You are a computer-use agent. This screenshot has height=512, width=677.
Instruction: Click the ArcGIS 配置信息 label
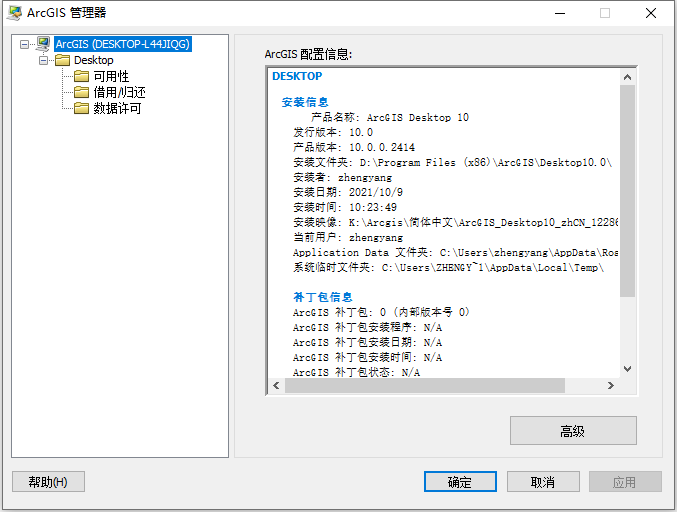(x=308, y=54)
